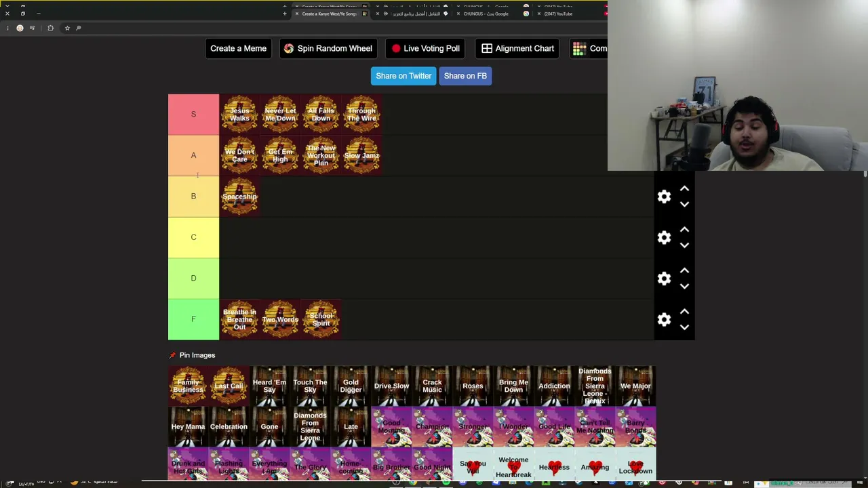Move tier B row up with arrow
The width and height of the screenshot is (868, 488).
click(684, 189)
